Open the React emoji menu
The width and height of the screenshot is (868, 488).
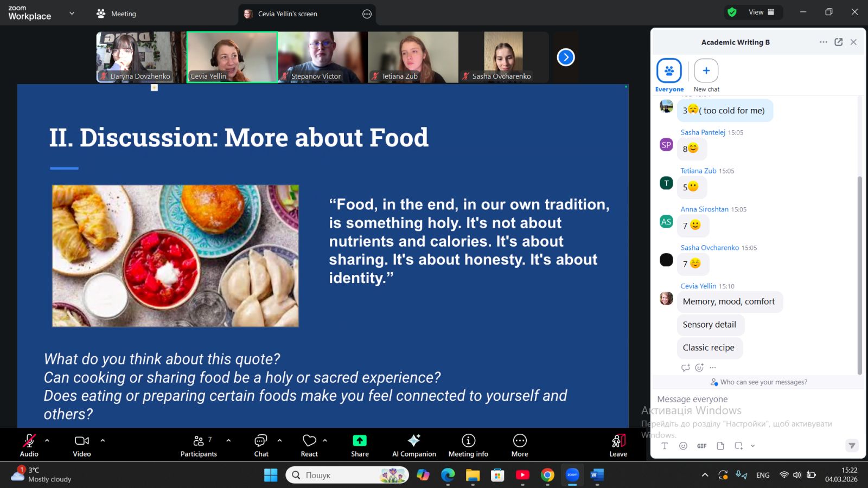309,441
